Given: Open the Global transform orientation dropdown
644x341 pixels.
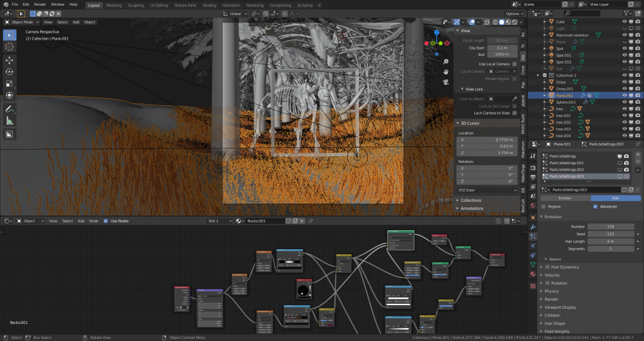Looking at the screenshot, I should coord(235,14).
